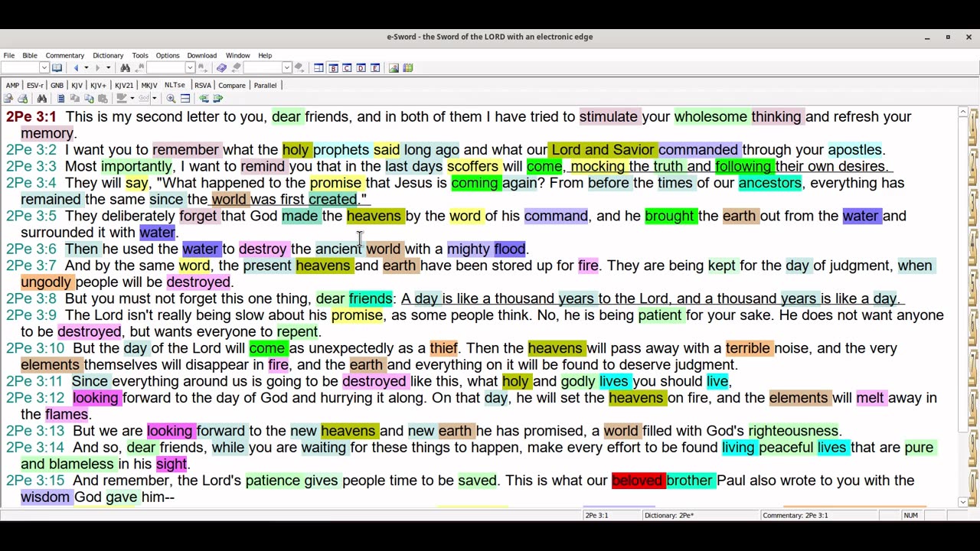
Task: Click the print icon in Bible toolbar
Action: pos(23,98)
